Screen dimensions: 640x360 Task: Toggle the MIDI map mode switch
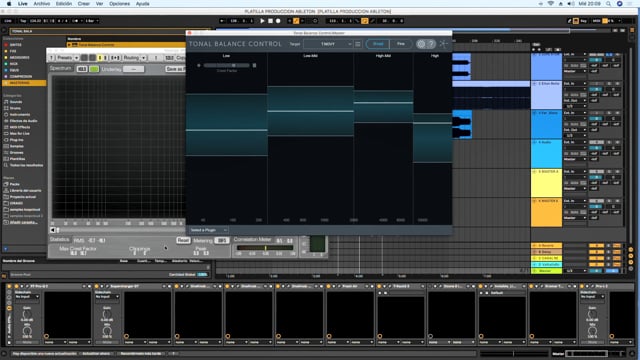click(596, 21)
